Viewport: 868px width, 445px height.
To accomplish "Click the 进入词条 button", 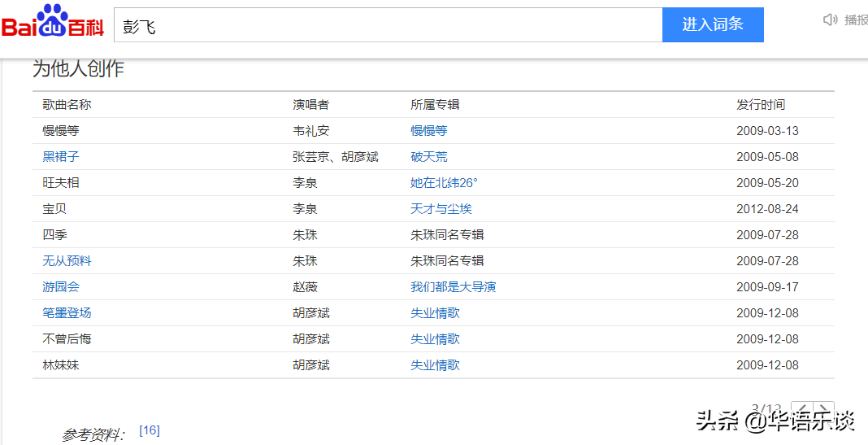I will (x=713, y=25).
